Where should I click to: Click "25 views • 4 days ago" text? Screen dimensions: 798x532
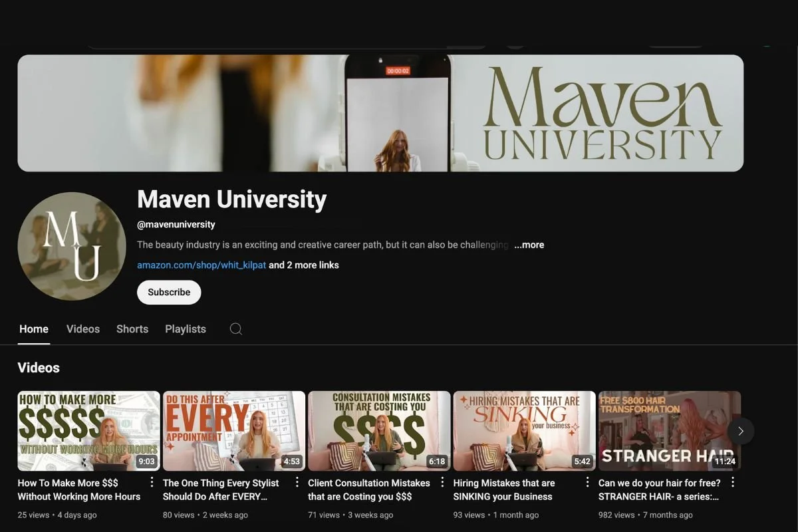click(57, 515)
